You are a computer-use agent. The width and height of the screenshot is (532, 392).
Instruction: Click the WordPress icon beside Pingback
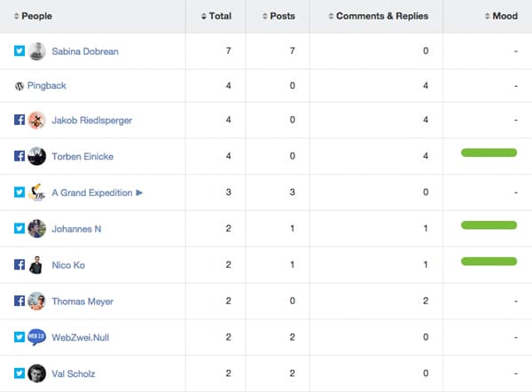[x=20, y=86]
